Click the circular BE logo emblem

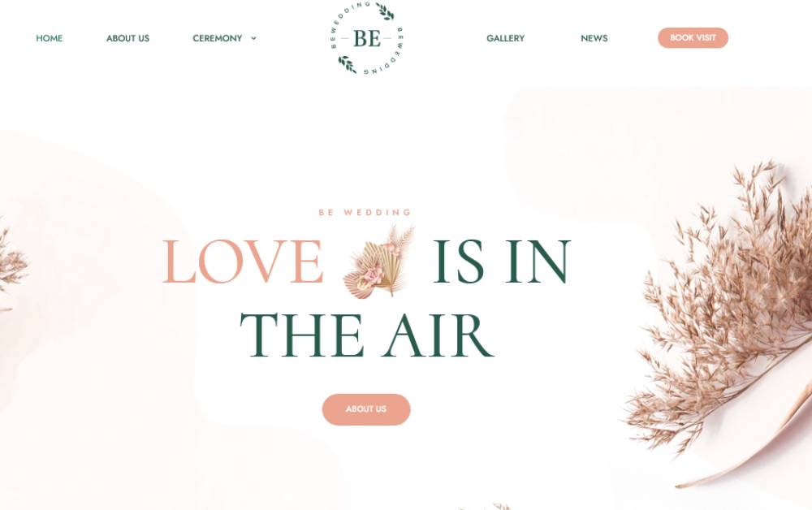[x=367, y=38]
